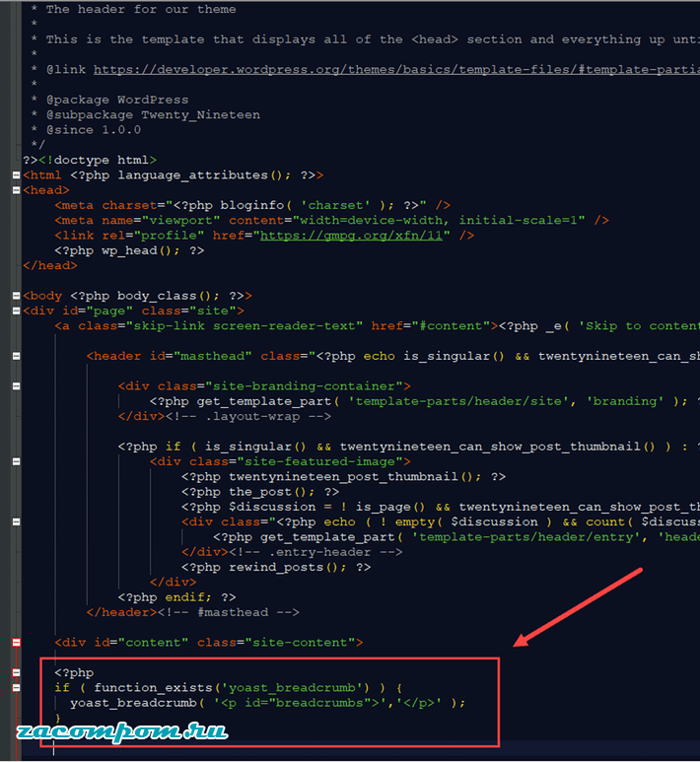Click 'The header for our theme' comment

(141, 9)
